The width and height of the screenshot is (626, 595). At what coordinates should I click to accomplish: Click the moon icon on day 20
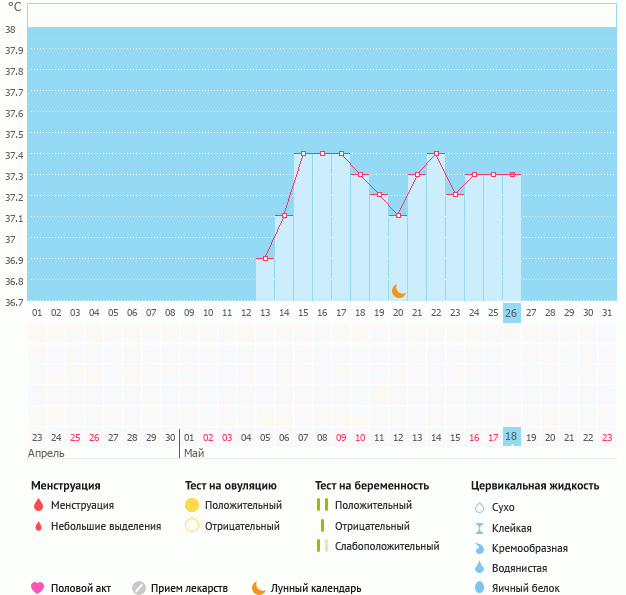[398, 290]
